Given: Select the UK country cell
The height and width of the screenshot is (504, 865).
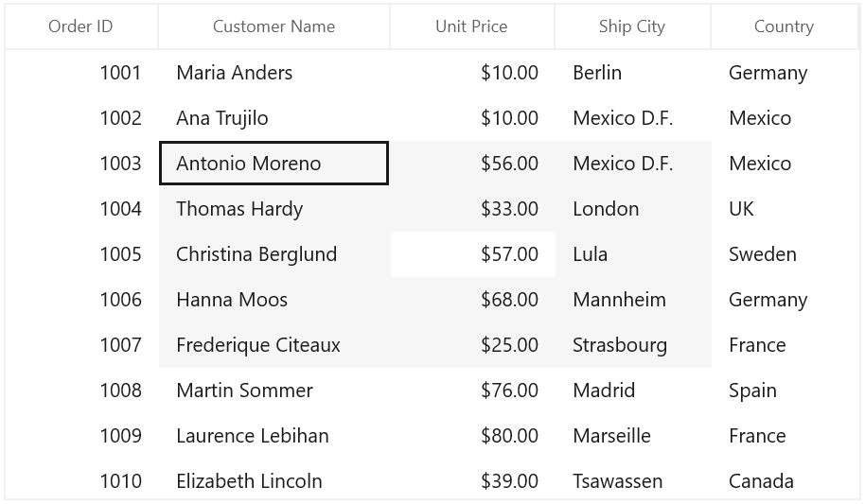Looking at the screenshot, I should (x=785, y=209).
